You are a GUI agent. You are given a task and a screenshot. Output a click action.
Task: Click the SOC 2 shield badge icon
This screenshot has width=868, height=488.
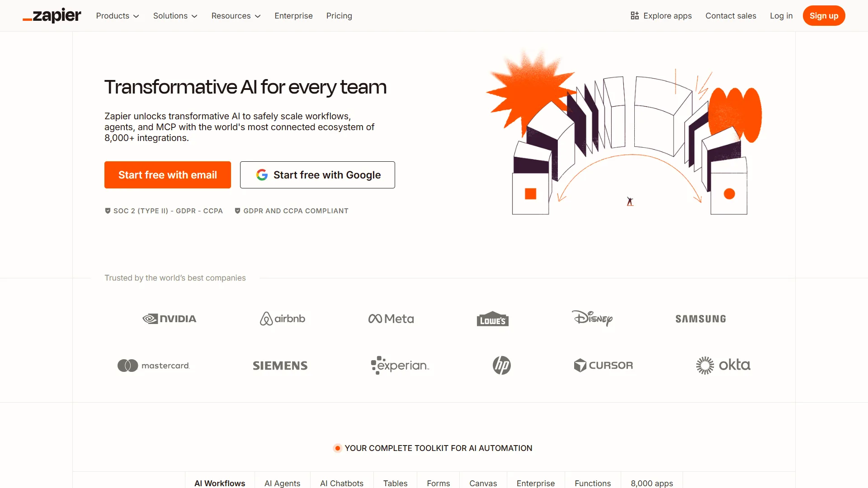pos(108,211)
